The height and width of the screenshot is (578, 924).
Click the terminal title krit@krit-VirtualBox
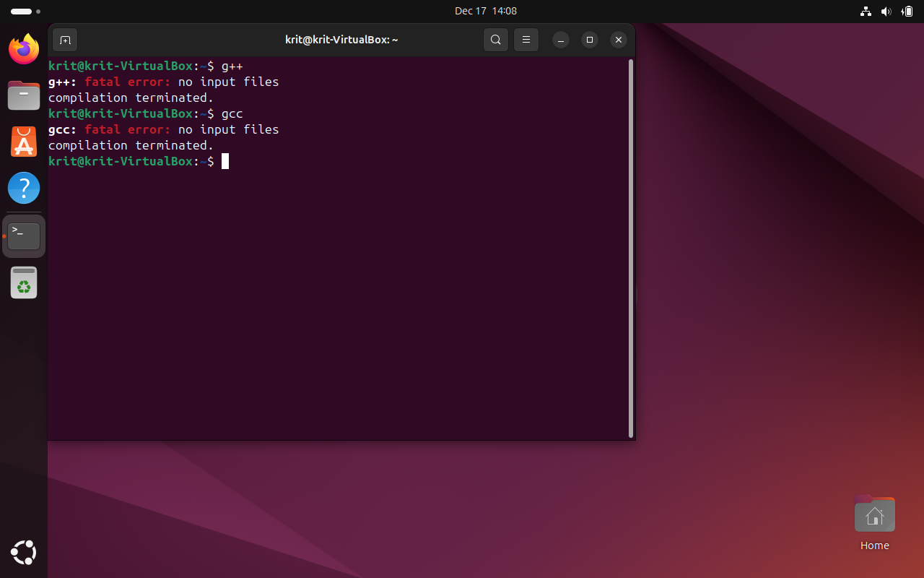coord(341,40)
